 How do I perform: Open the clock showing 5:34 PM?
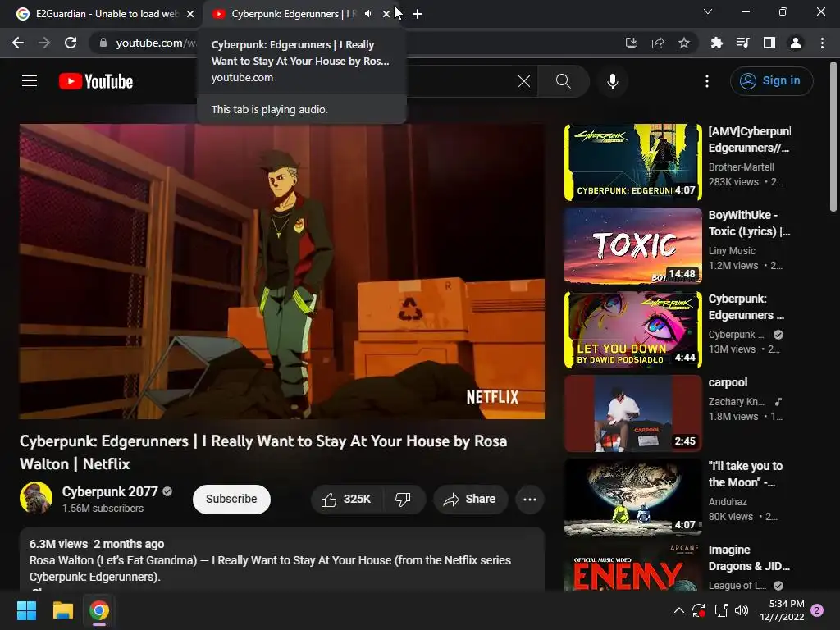782,610
